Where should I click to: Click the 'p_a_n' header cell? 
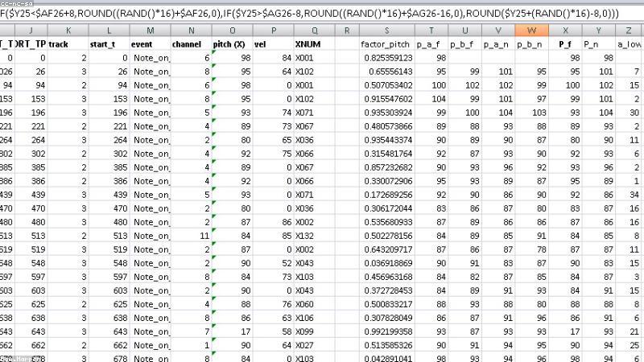(x=498, y=44)
